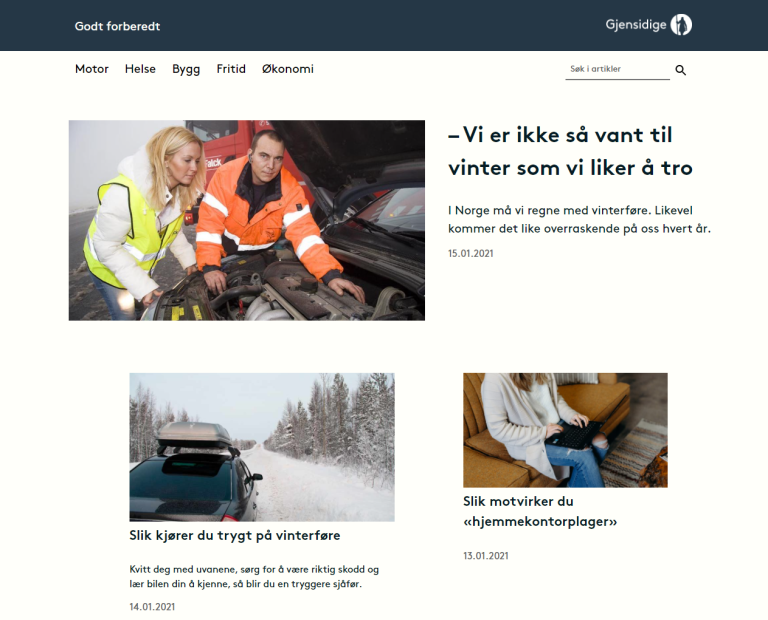Click the snowy road car image
This screenshot has width=768, height=620.
tap(262, 447)
